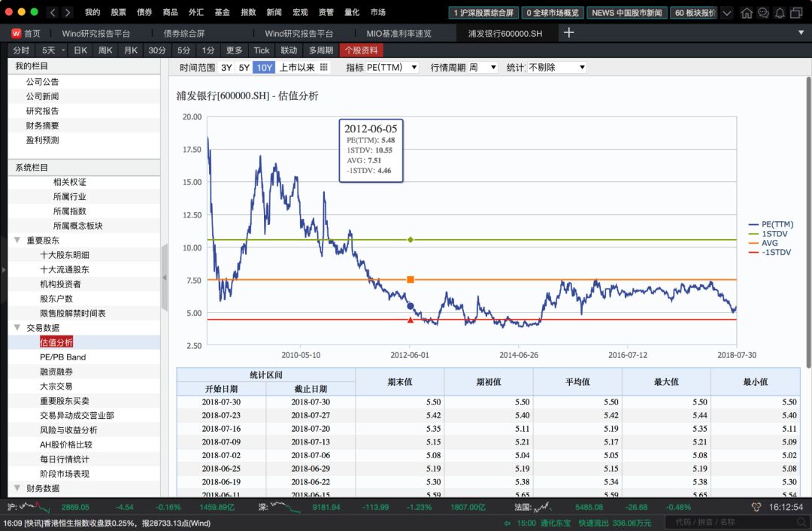Collapse the 重要股东 section
The height and width of the screenshot is (531, 812).
[18, 241]
